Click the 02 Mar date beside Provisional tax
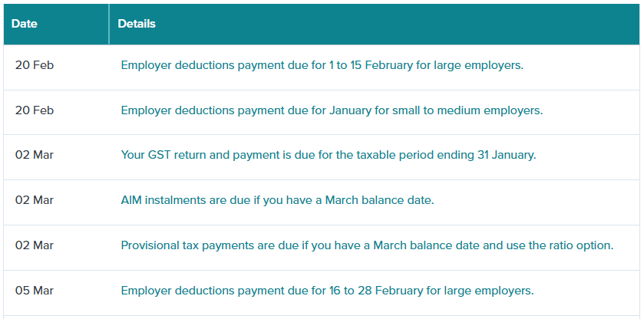This screenshot has height=319, width=644. (35, 245)
